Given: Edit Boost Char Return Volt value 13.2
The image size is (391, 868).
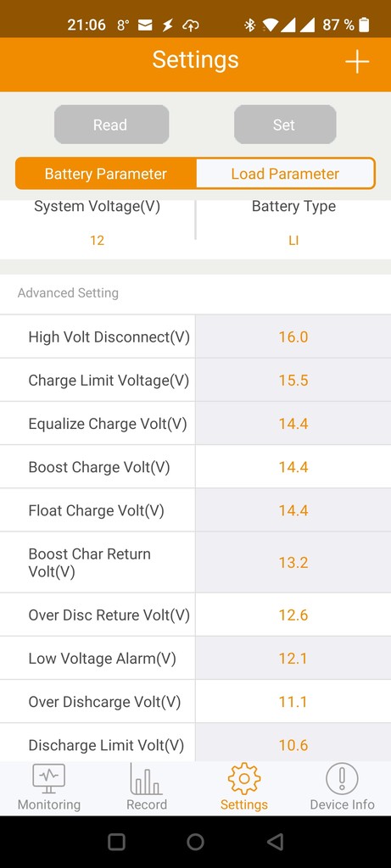Looking at the screenshot, I should 293,563.
